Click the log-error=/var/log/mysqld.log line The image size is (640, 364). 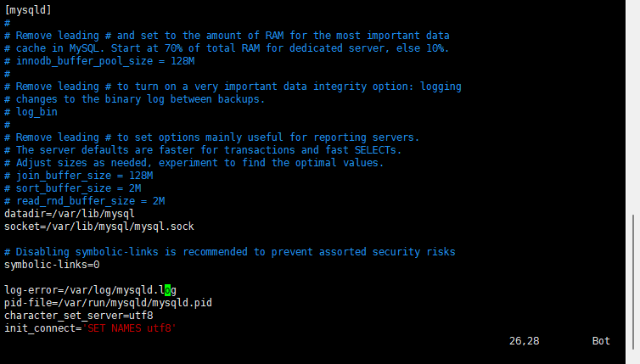click(x=90, y=290)
